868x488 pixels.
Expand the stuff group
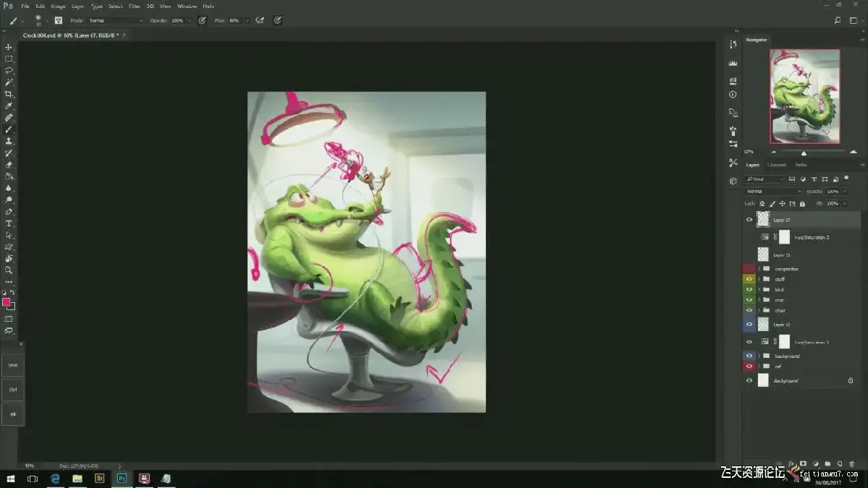coord(759,279)
